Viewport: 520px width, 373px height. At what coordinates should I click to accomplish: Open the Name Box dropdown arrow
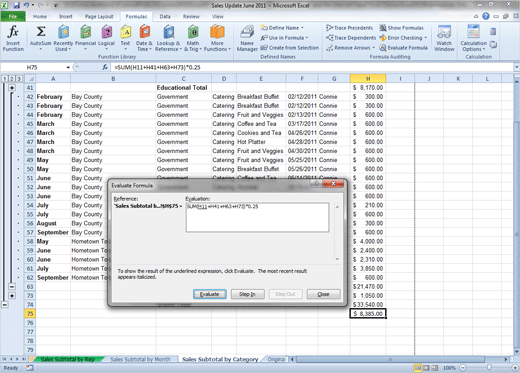click(68, 67)
